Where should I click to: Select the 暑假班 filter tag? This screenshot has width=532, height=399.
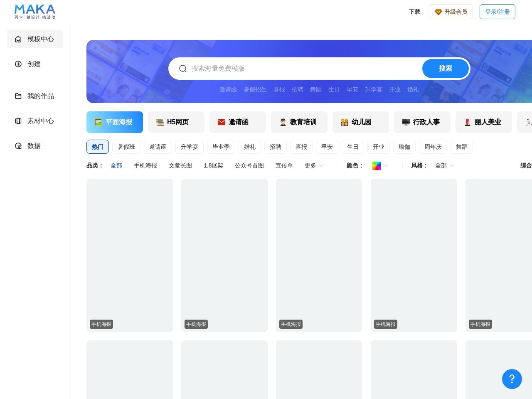coord(126,147)
